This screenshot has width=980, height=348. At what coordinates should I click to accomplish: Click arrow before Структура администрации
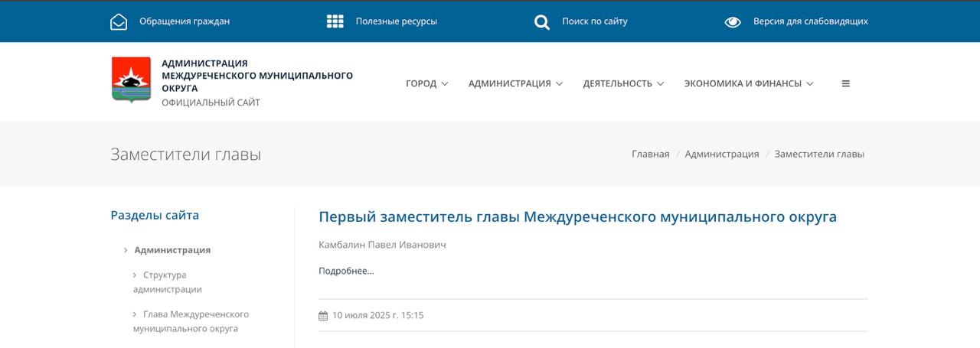(135, 275)
